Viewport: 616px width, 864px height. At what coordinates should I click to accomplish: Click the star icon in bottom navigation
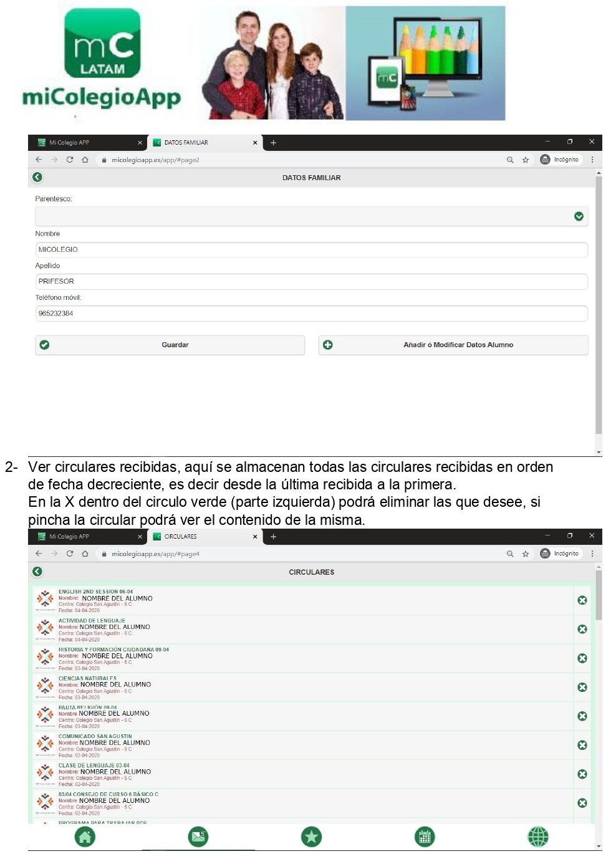tap(311, 837)
